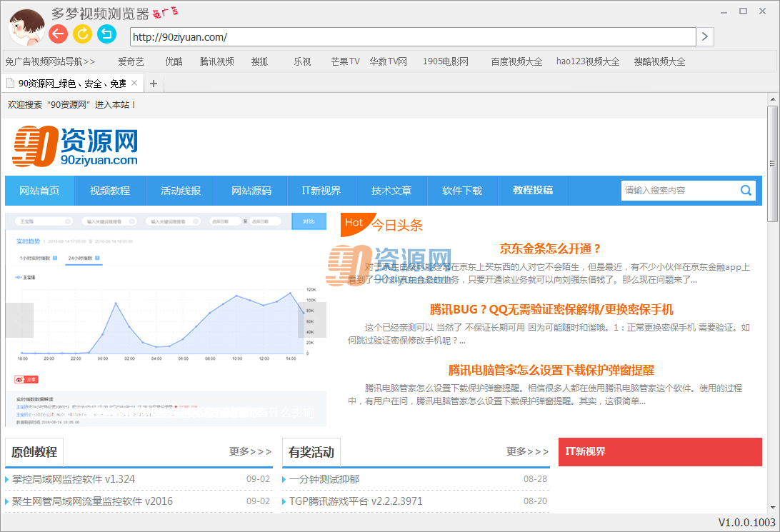
Task: Click the trend chart carousel image
Action: coord(166,320)
